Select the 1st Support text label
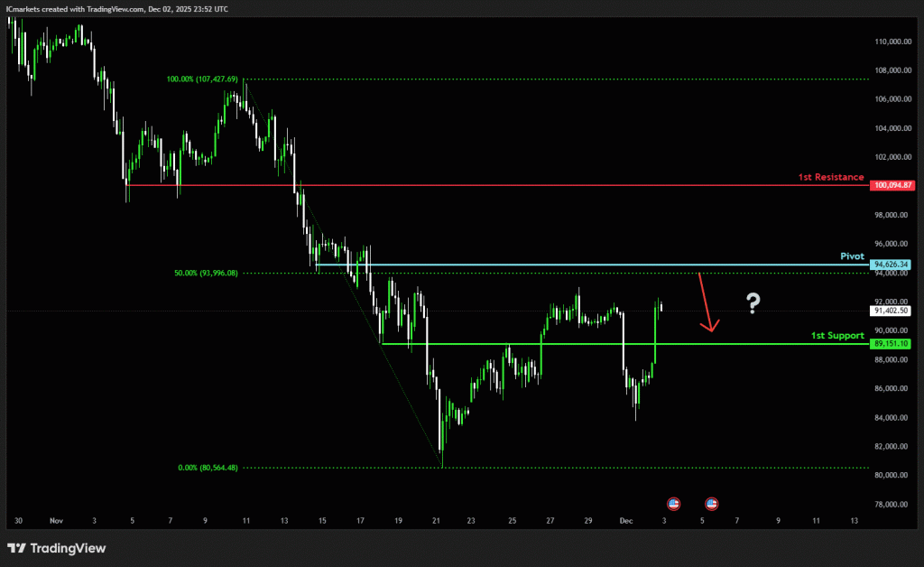Screen dimensions: 924x567 (837, 336)
